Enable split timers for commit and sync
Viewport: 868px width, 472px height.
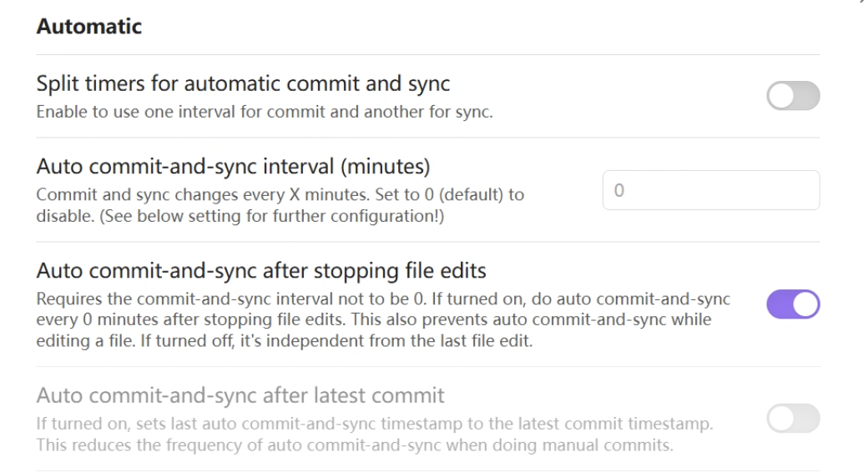793,96
